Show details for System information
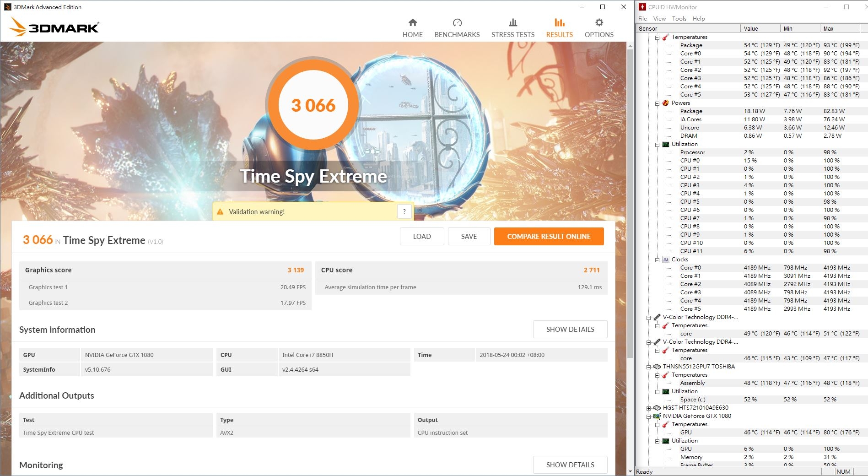This screenshot has height=476, width=868. [x=570, y=330]
